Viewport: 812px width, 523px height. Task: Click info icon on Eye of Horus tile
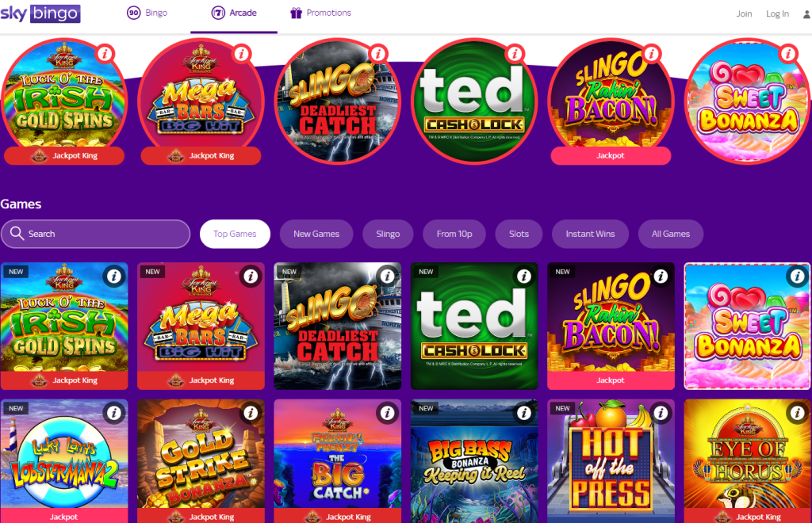[x=797, y=413]
